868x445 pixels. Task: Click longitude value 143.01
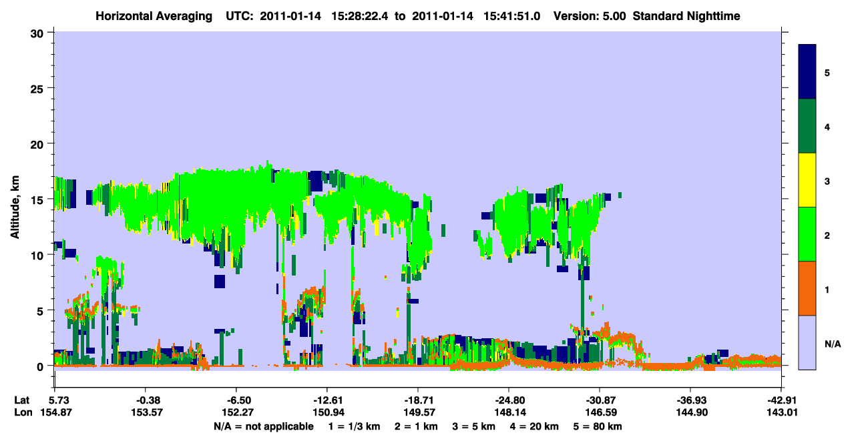[781, 413]
